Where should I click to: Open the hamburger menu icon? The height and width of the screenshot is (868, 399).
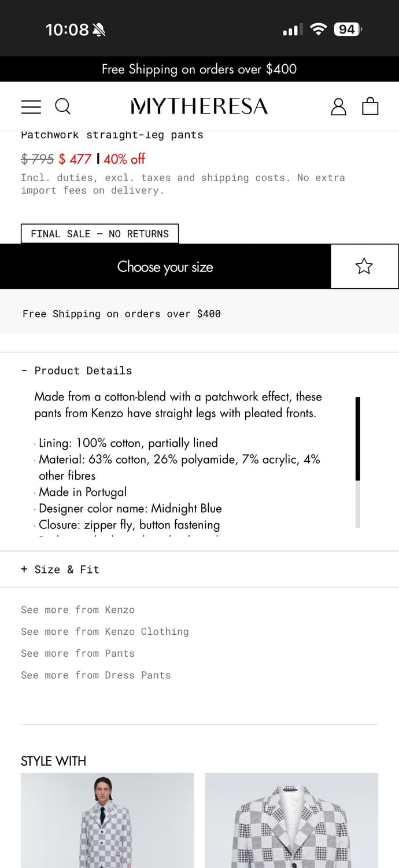tap(31, 106)
